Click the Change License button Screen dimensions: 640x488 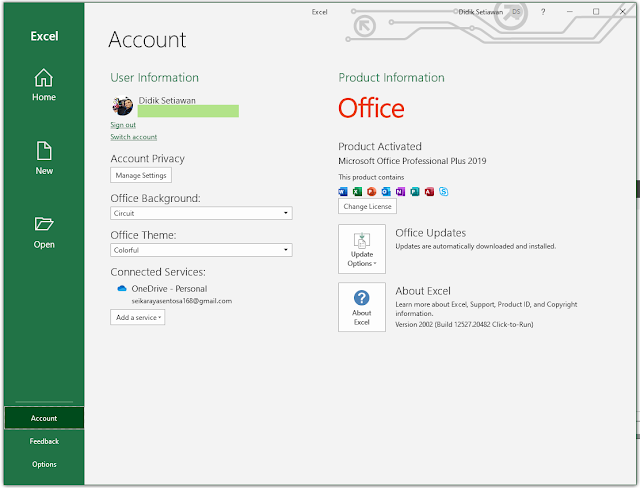click(367, 206)
